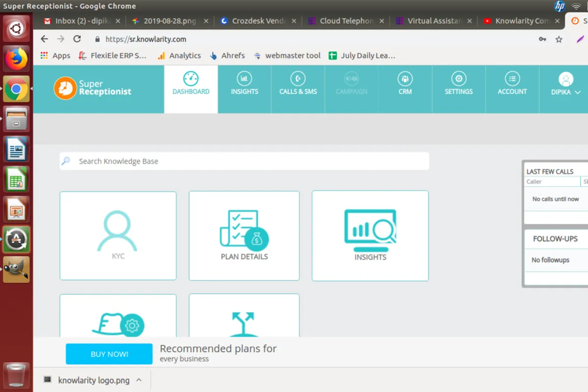Close the Virtual Assistant tab
The width and height of the screenshot is (588, 392).
(x=470, y=21)
